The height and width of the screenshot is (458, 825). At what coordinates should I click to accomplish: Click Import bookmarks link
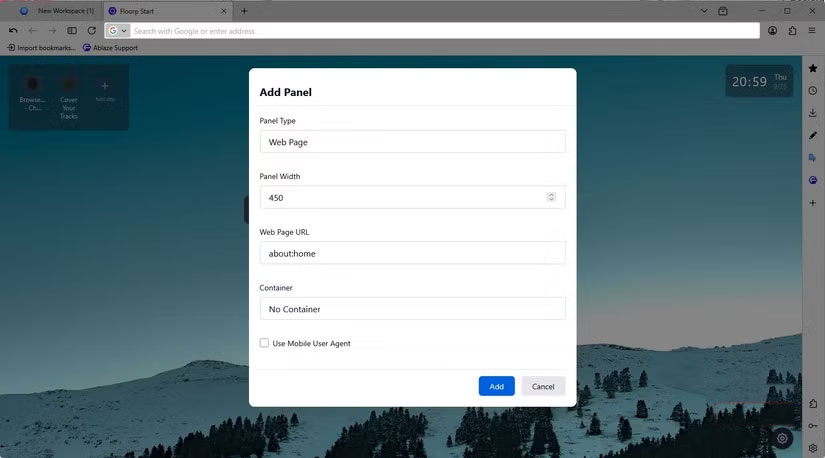tap(42, 47)
